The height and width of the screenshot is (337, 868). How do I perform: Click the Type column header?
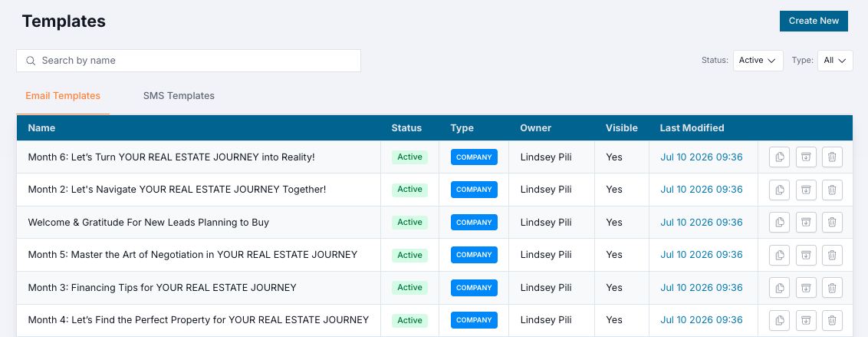click(x=462, y=128)
